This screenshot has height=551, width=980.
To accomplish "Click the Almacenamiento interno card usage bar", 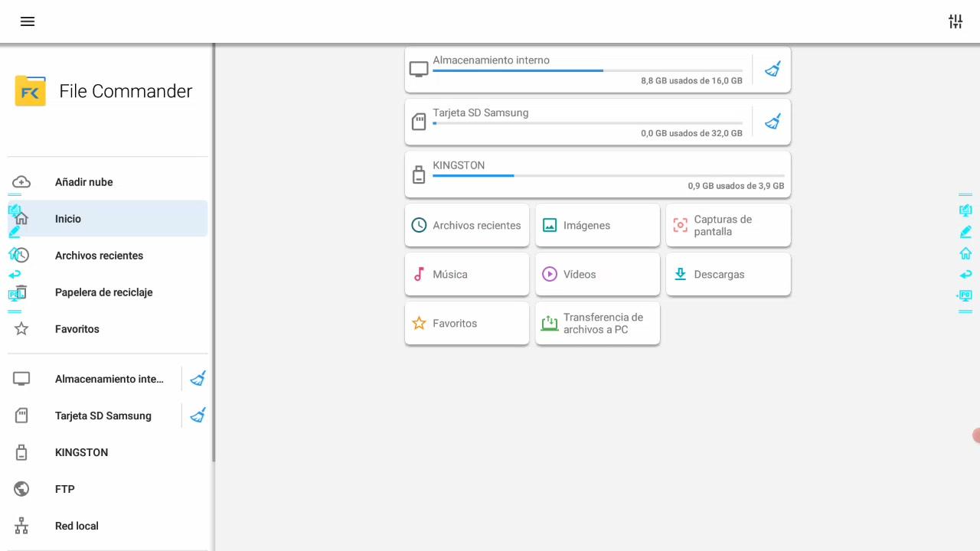I will [587, 70].
